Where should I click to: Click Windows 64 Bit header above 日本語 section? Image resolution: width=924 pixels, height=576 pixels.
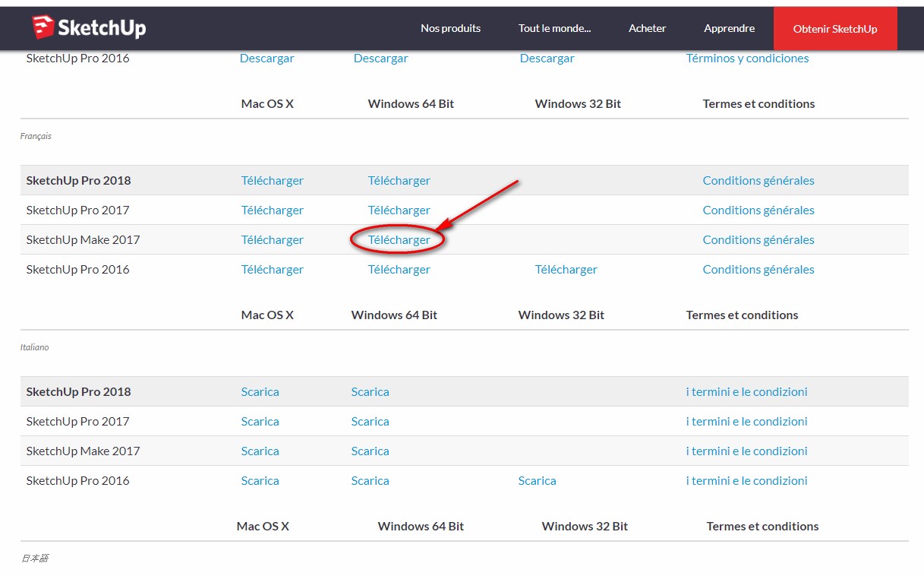(421, 527)
